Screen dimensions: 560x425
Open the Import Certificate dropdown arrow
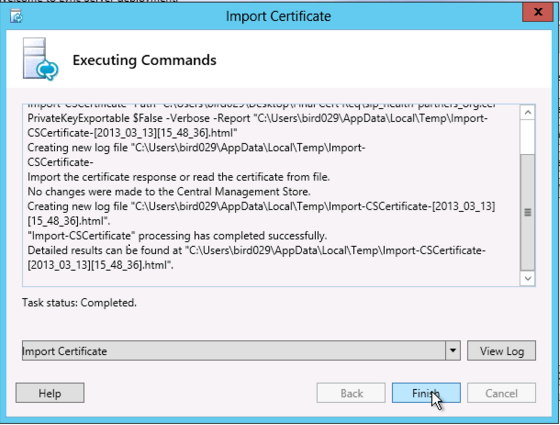(453, 351)
